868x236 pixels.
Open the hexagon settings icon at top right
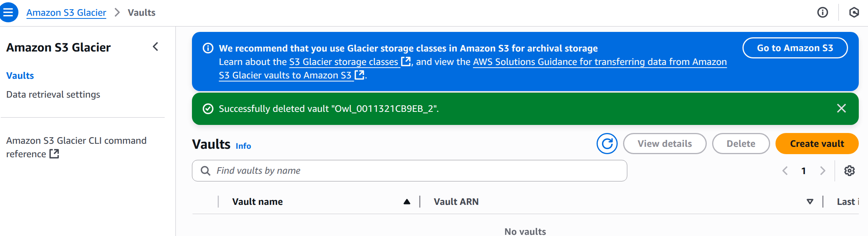854,12
